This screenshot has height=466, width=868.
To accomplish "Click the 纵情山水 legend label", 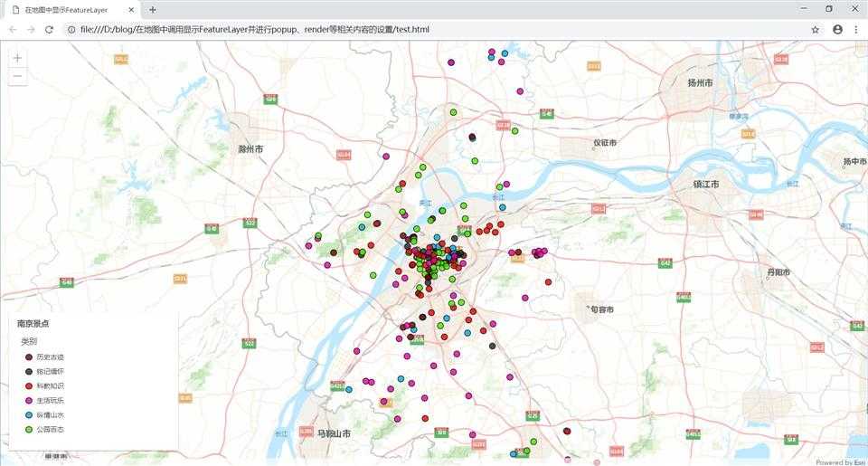I will [51, 415].
